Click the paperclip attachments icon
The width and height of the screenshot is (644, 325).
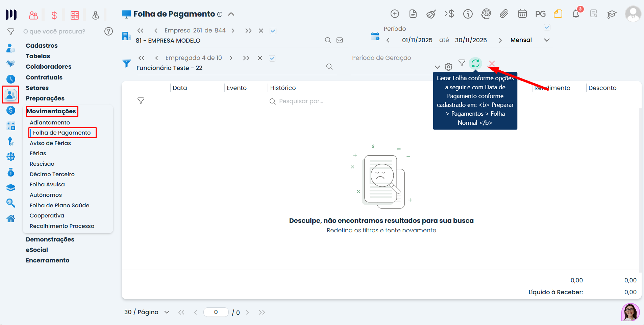point(504,14)
